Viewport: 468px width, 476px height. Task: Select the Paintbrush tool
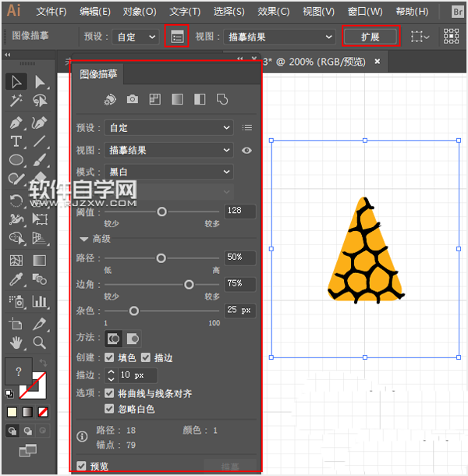[40, 160]
